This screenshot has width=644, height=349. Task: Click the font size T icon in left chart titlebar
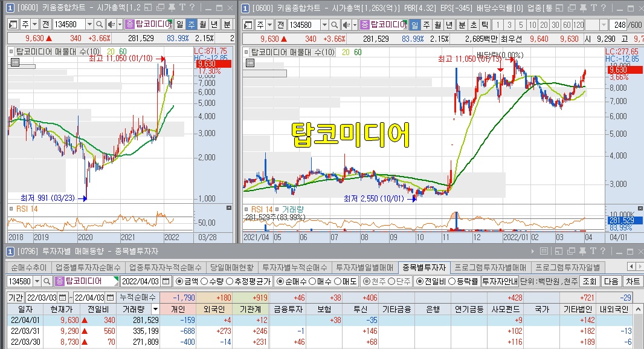pos(182,7)
